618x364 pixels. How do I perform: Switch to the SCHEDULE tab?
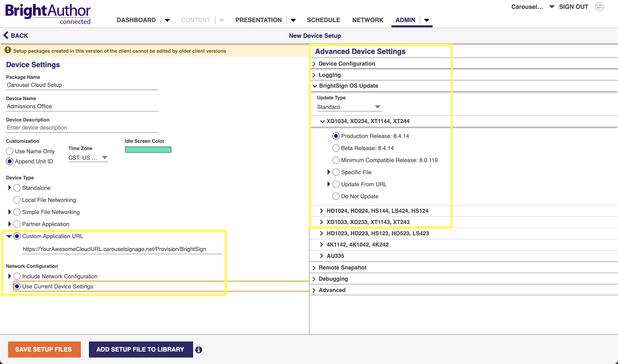[x=323, y=20]
